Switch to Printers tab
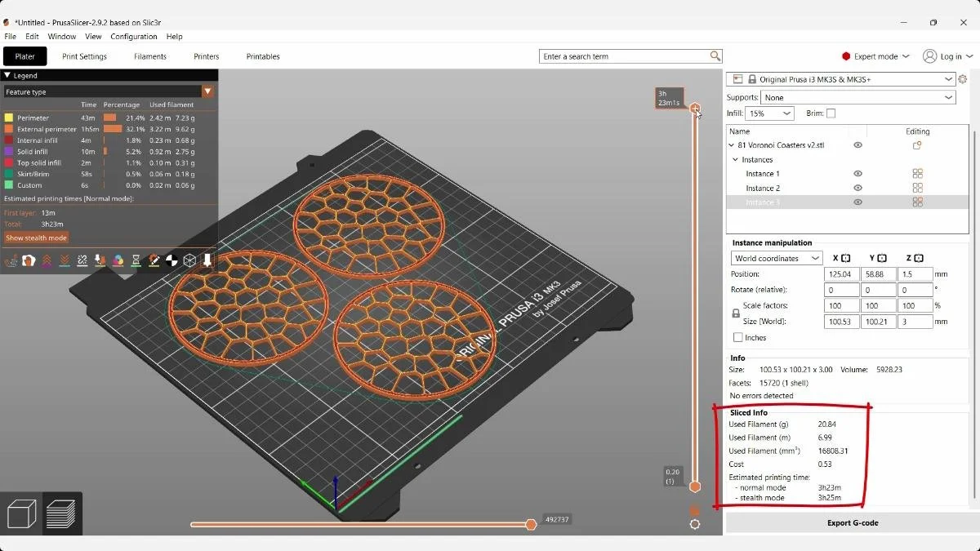Image resolution: width=980 pixels, height=551 pixels. (x=207, y=56)
